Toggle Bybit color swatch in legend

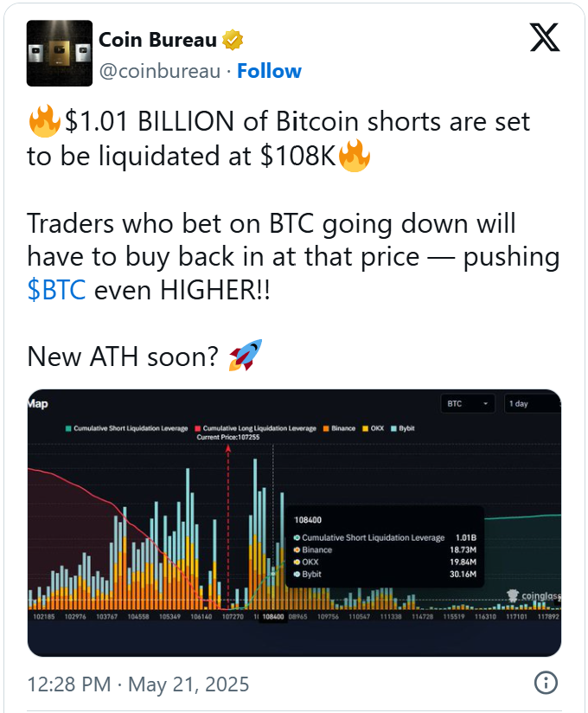click(394, 428)
